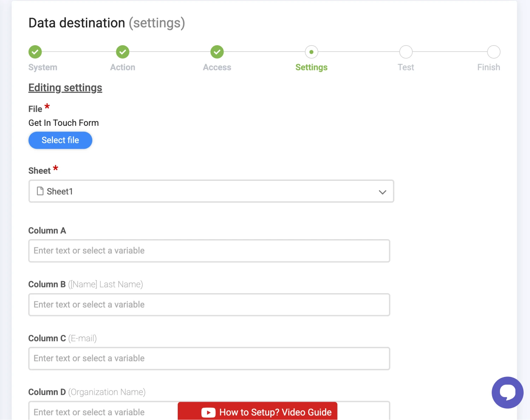Expand the Sheet dropdown chevron
The image size is (530, 420).
[382, 192]
